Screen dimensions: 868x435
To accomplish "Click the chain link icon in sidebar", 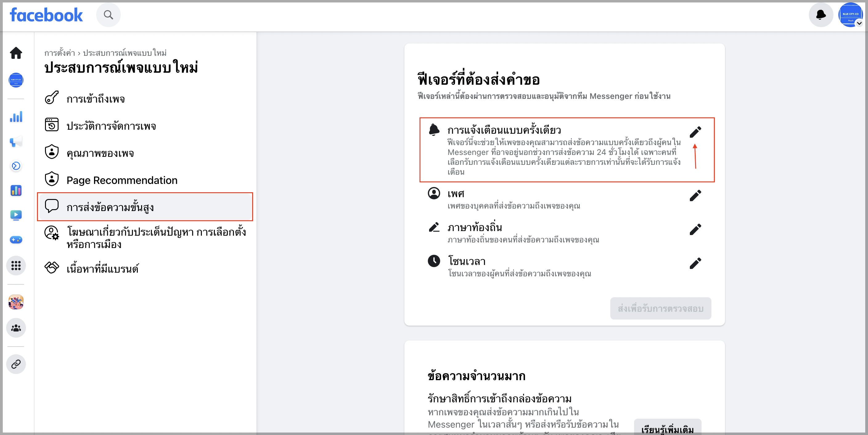I will coord(16,364).
